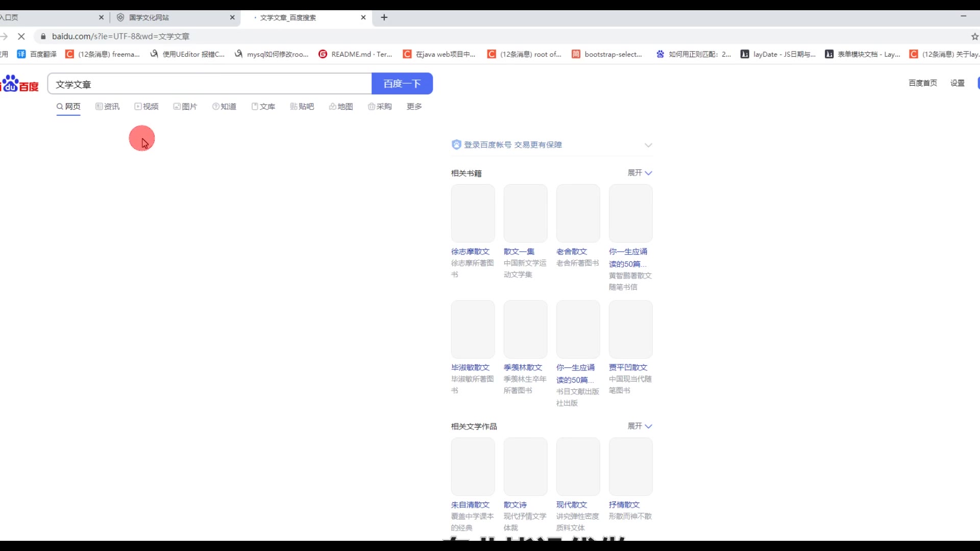Open the 百度首页 link
Image resolution: width=980 pixels, height=551 pixels.
[x=923, y=83]
